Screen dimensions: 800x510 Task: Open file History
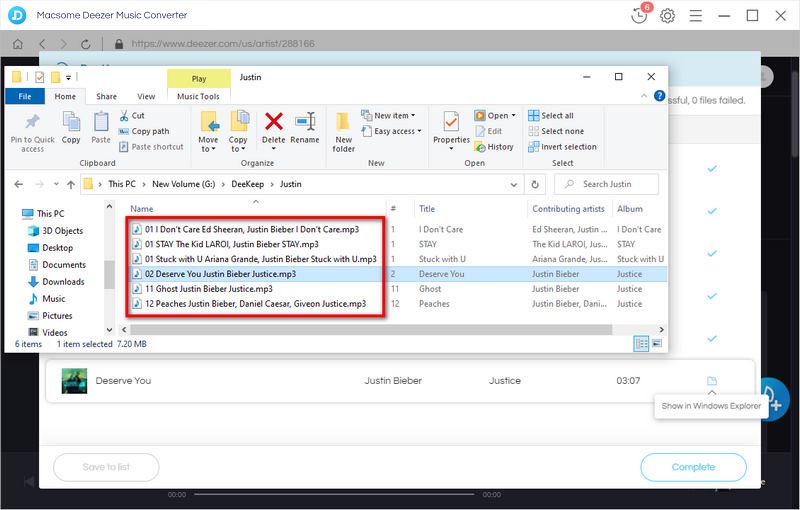point(494,147)
